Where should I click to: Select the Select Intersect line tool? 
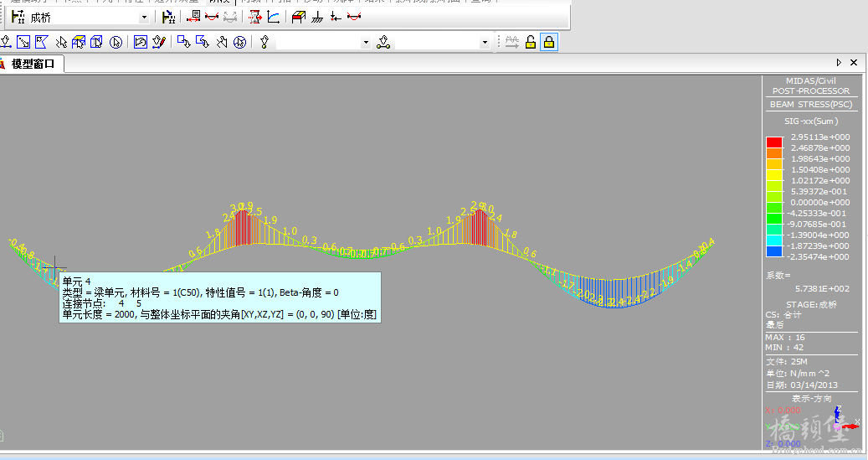click(61, 42)
